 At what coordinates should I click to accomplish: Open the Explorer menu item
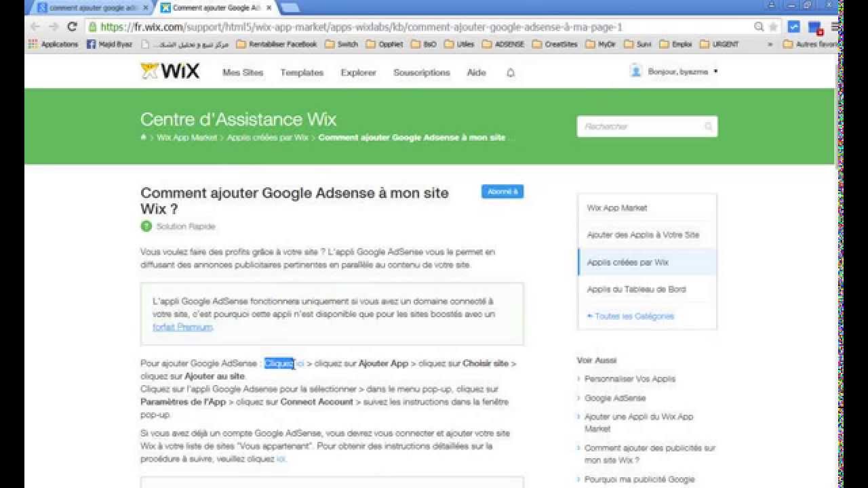pyautogui.click(x=358, y=73)
